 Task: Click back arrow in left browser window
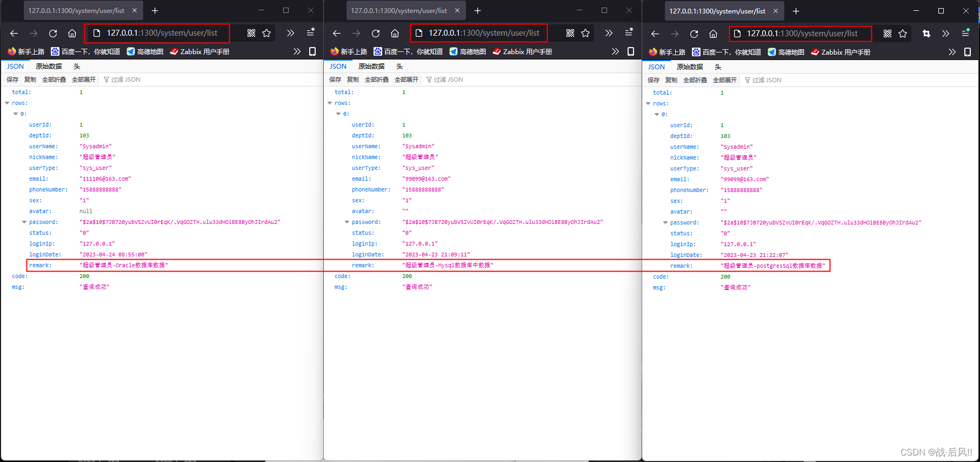(14, 34)
